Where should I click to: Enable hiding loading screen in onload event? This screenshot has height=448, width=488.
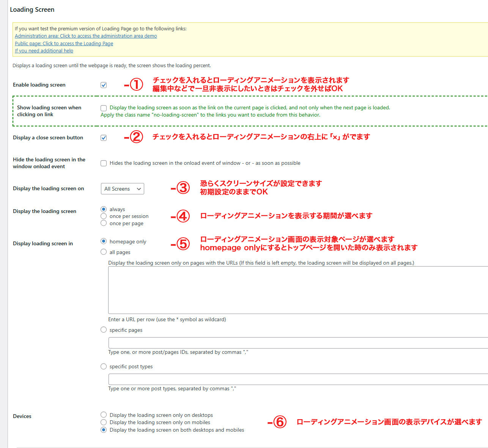pyautogui.click(x=104, y=163)
